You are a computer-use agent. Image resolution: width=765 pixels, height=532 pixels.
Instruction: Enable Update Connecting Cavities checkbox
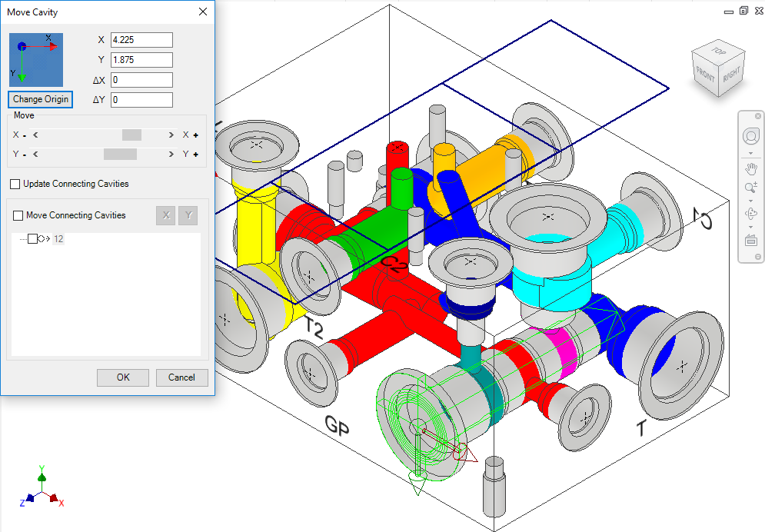coord(15,184)
